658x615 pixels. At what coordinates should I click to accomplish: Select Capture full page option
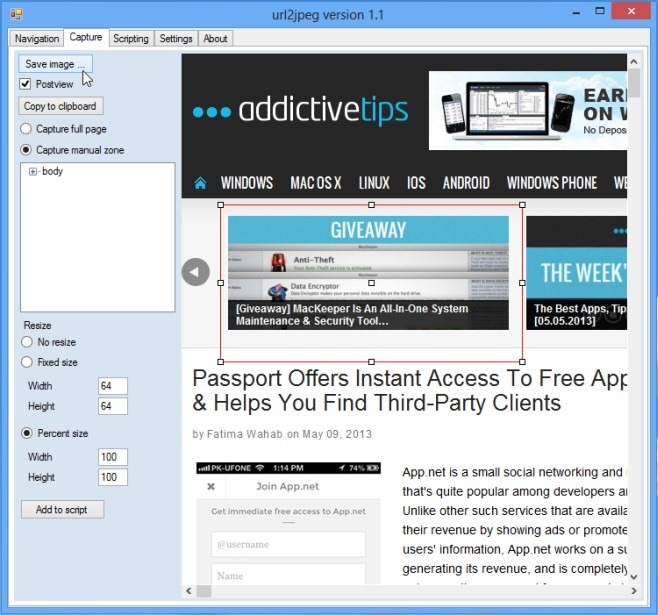click(26, 129)
